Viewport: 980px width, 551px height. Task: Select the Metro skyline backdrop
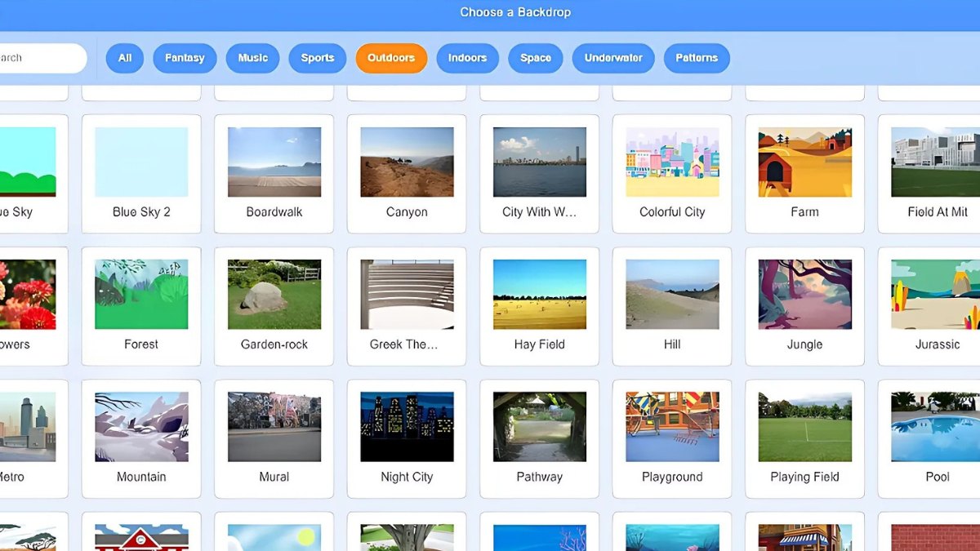(33, 439)
